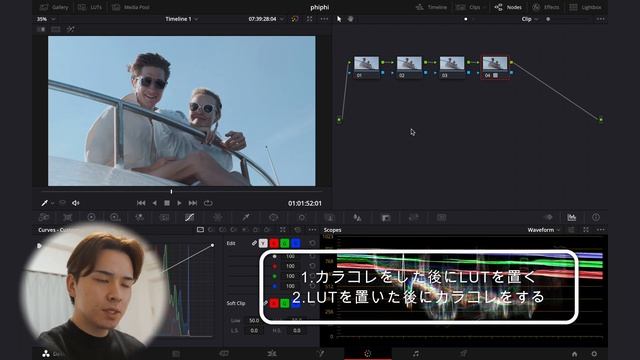This screenshot has height=360, width=640.
Task: Open the Waveform scope type dropdown
Action: [544, 230]
